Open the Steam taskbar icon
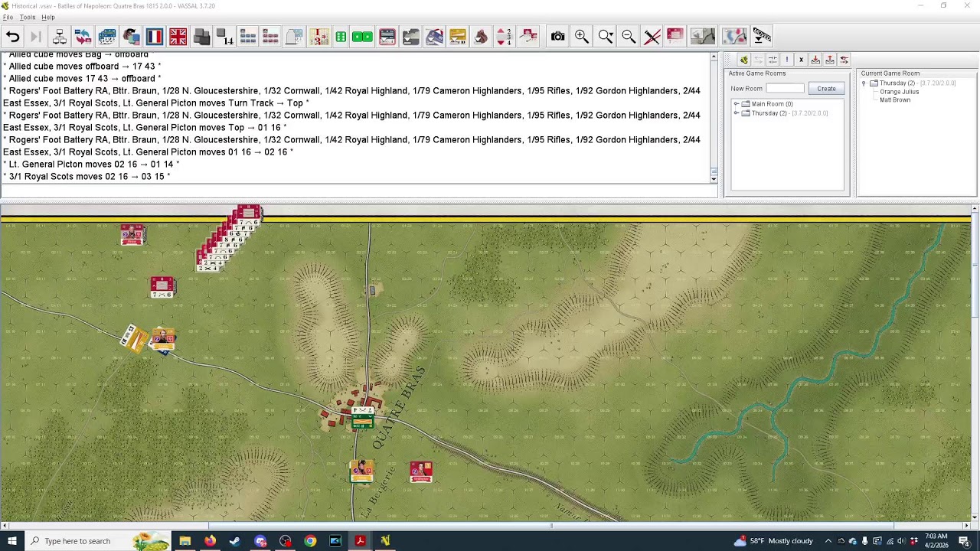Screen dimensions: 980x551 (235, 541)
